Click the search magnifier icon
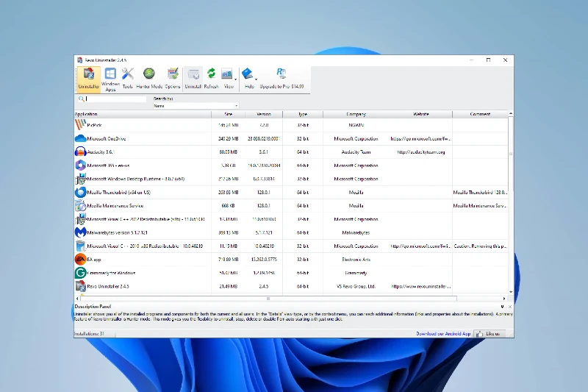The width and height of the screenshot is (588, 392). point(81,99)
